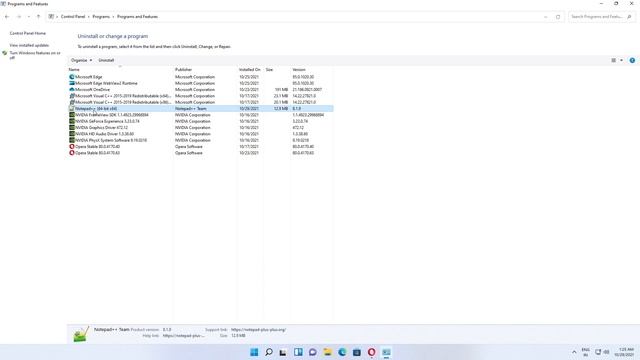Open the clock and date in taskbar
The image size is (640, 360).
pos(625,352)
